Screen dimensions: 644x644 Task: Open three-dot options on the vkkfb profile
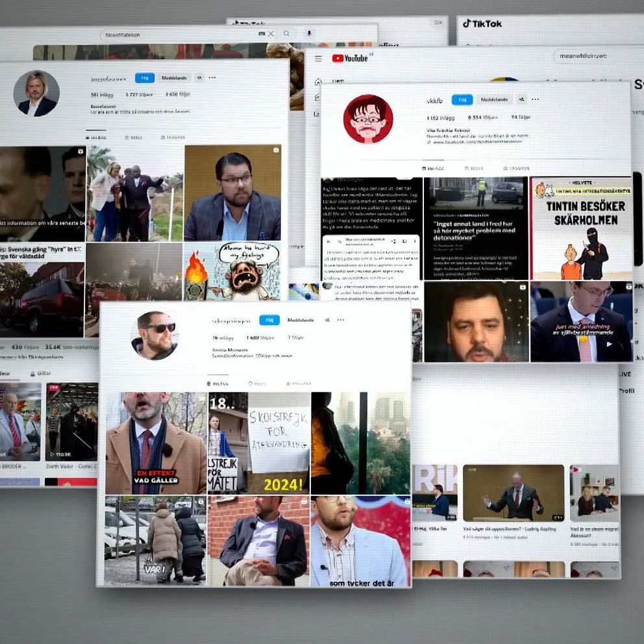536,100
